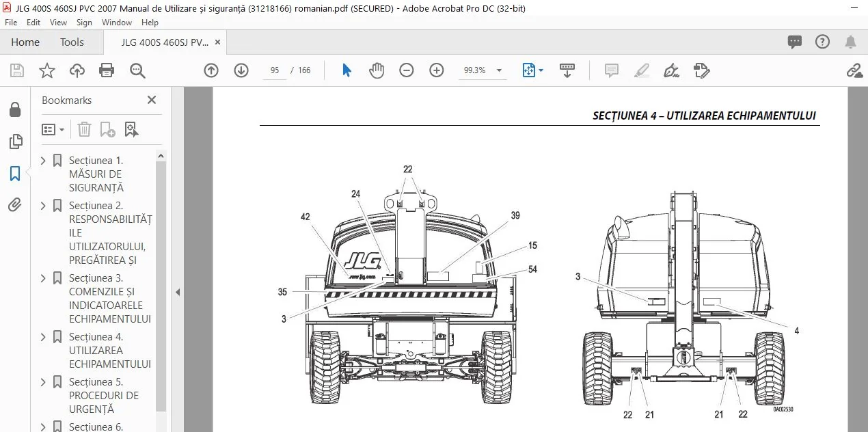Open the Window menu

117,23
